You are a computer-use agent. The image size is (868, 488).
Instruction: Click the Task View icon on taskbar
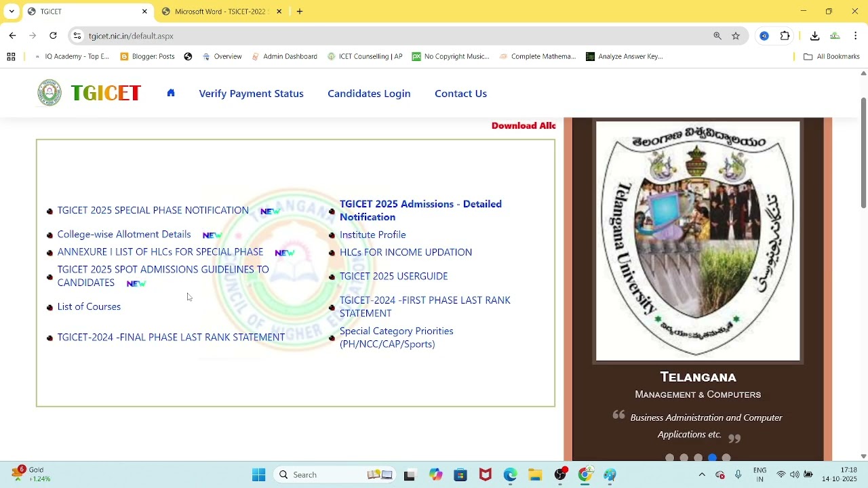click(x=410, y=474)
